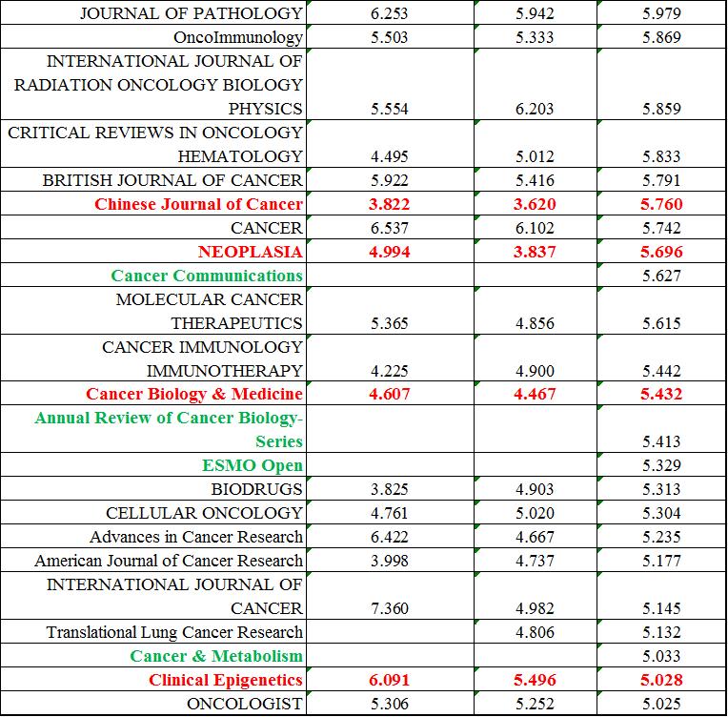Click value 6.422 in Advances in Cancer Research row
Image resolution: width=728 pixels, height=717 pixels.
click(389, 536)
